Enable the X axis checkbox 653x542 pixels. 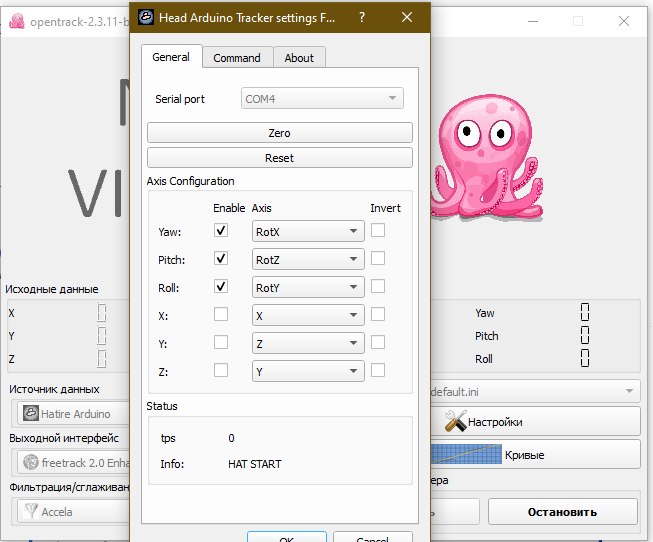coord(221,314)
